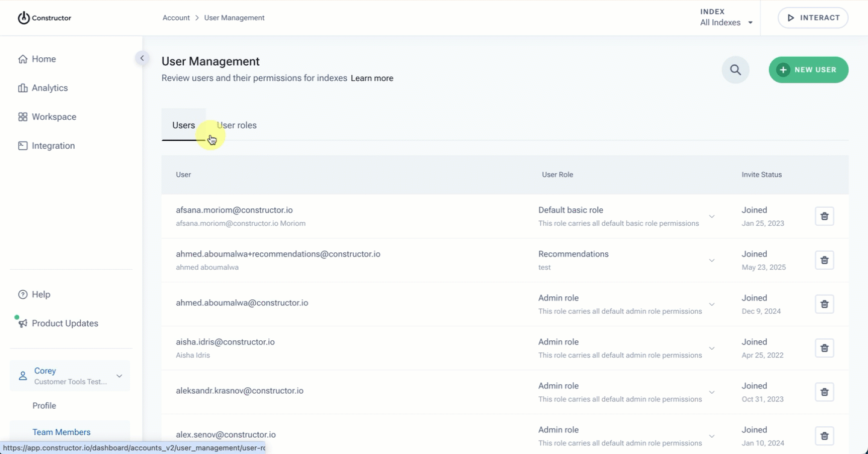Open role dropdown for ahmed.aboumalwa@constructor.io
This screenshot has width=868, height=454.
(712, 304)
